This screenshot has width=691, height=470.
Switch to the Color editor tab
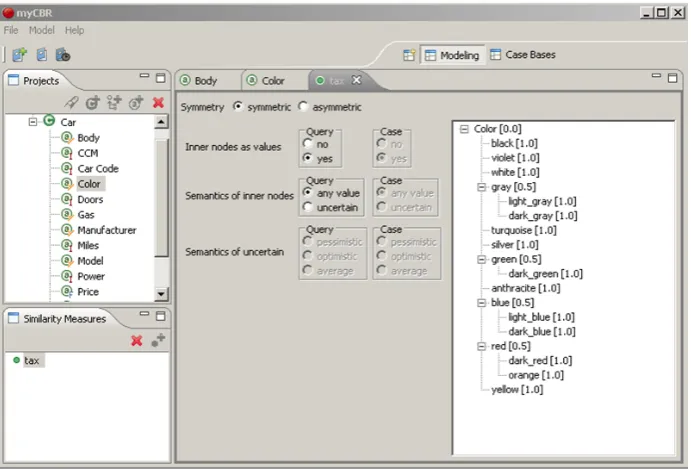[273, 81]
